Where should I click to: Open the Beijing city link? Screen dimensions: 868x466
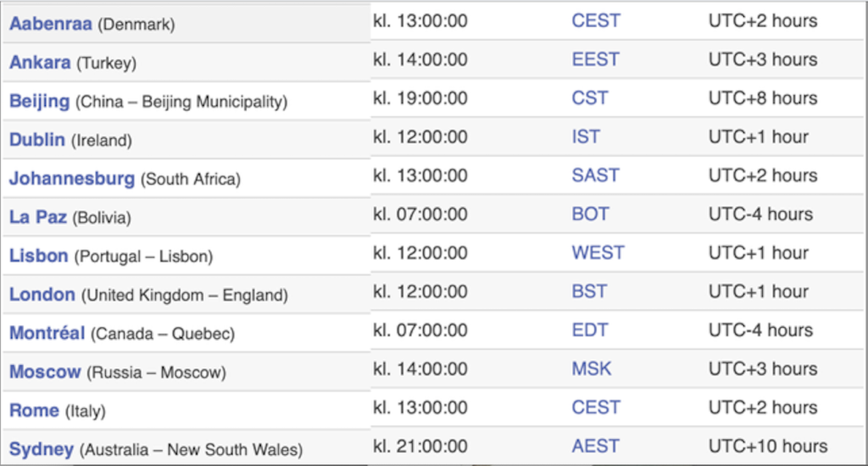[x=39, y=102]
